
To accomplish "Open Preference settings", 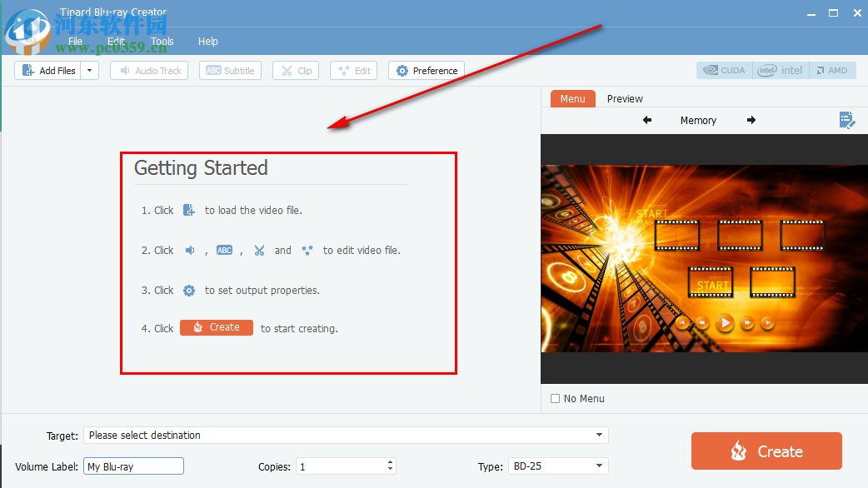I will [427, 70].
